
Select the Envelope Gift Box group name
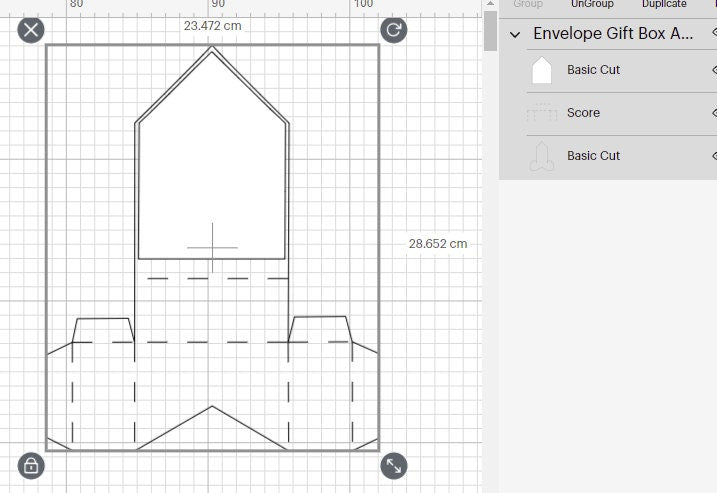point(613,34)
